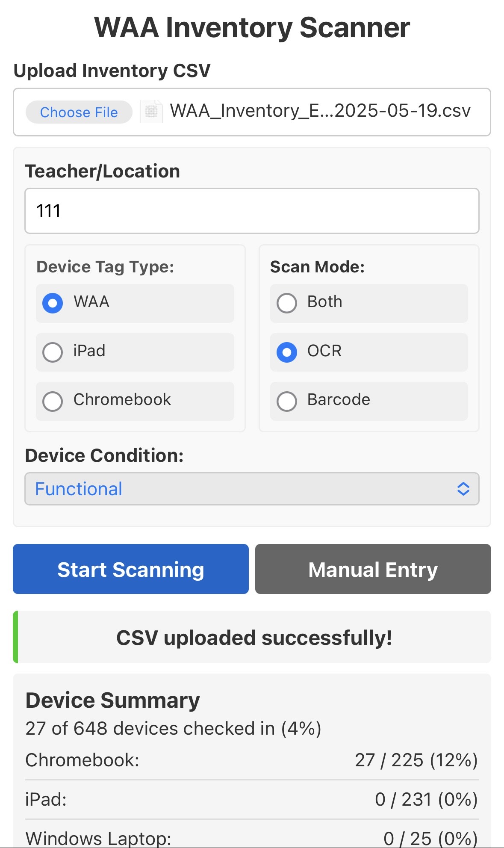Start Scanning with the blue button
The height and width of the screenshot is (848, 504).
pyautogui.click(x=131, y=569)
